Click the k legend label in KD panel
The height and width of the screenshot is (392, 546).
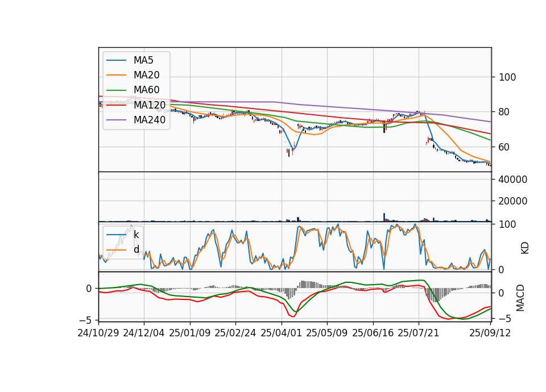click(x=136, y=235)
